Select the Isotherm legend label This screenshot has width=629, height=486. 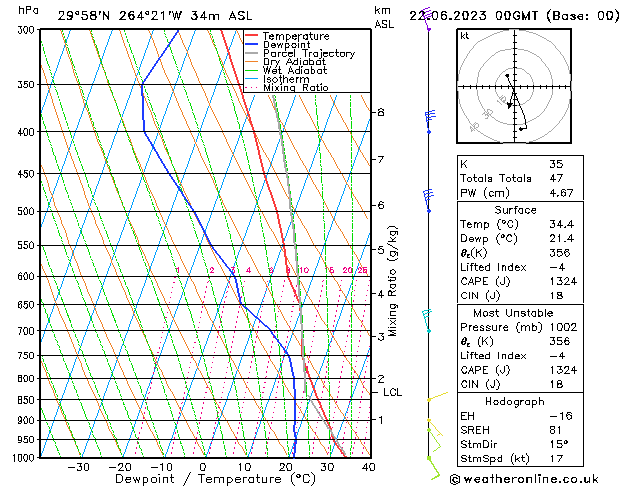click(286, 79)
